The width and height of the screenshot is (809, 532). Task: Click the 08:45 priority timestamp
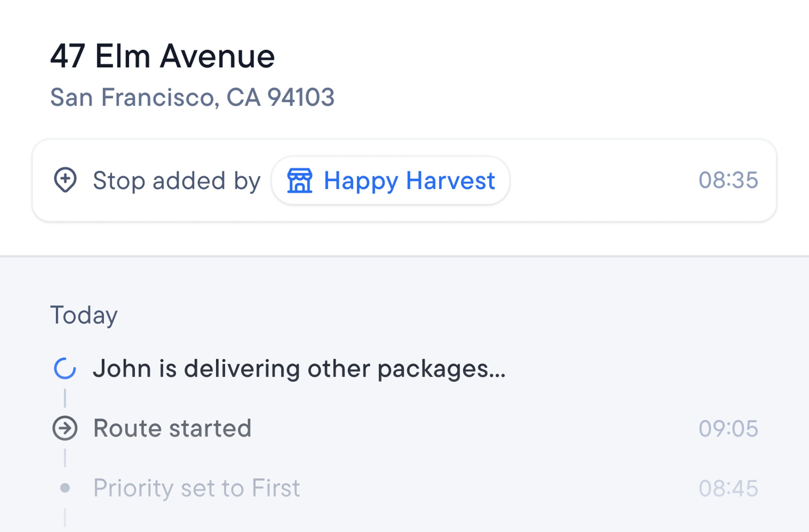click(728, 488)
